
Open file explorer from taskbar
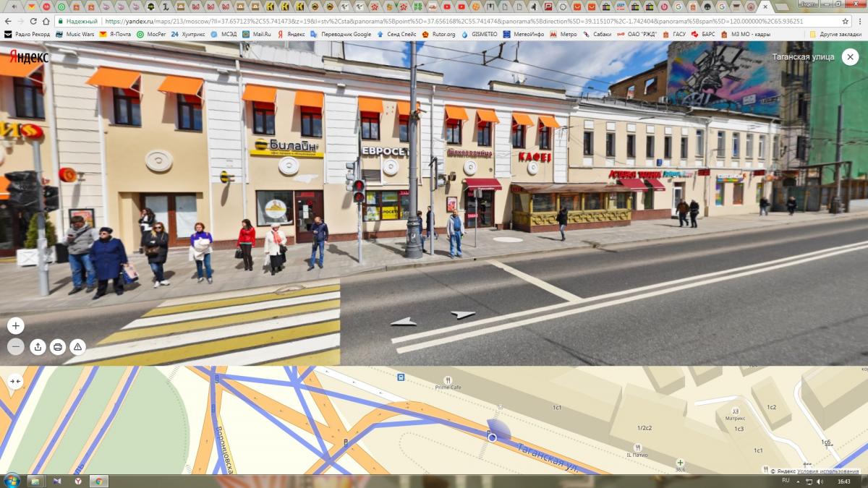[x=35, y=481]
